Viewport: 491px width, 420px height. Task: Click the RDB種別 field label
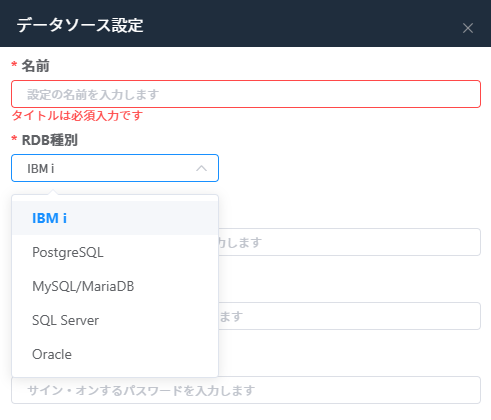(49, 140)
